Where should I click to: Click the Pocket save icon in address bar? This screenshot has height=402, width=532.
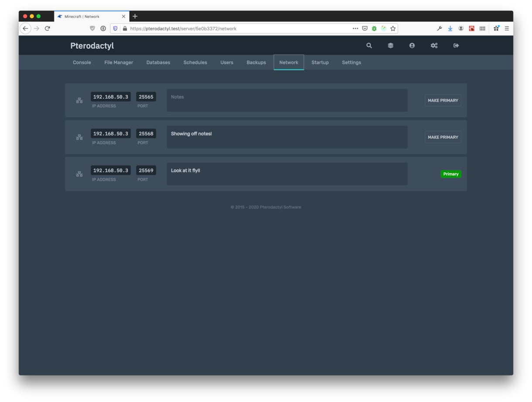365,29
